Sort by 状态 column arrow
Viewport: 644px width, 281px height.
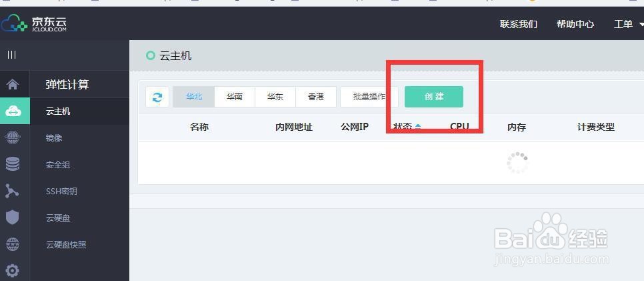pos(418,126)
